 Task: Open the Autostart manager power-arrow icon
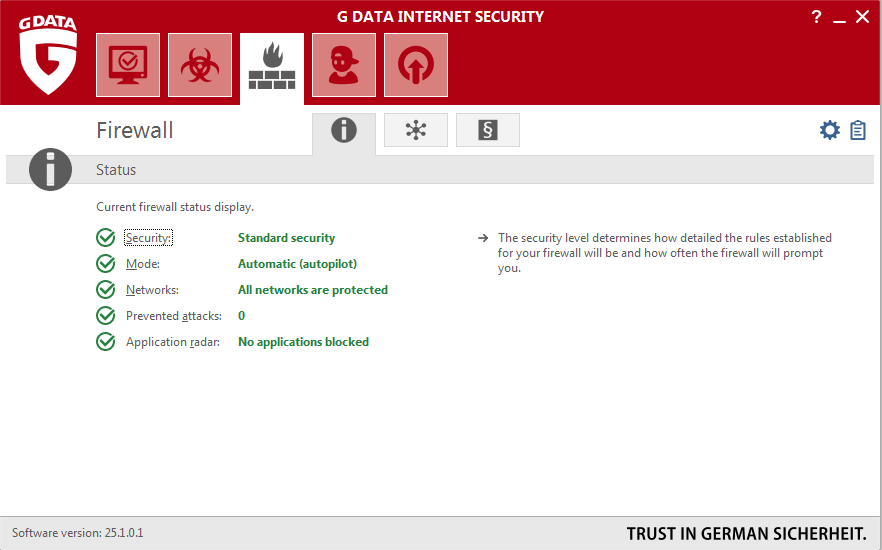click(x=416, y=65)
